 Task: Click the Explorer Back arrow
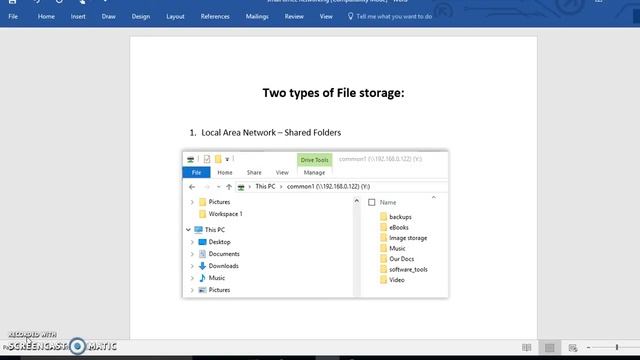coord(192,187)
